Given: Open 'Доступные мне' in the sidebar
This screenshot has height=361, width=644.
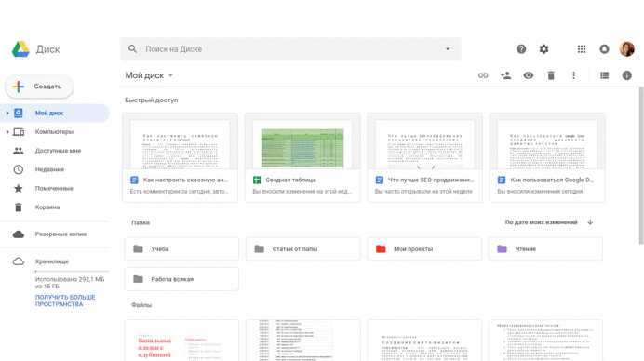Looking at the screenshot, I should click(55, 151).
